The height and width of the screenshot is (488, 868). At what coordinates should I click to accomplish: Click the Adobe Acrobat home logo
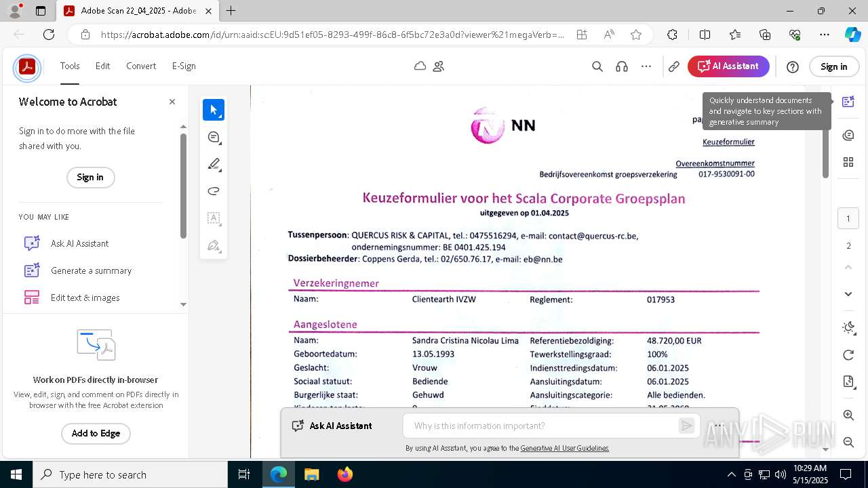pos(27,66)
